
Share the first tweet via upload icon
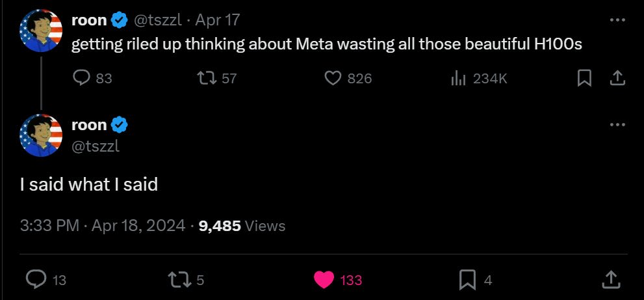(x=617, y=79)
